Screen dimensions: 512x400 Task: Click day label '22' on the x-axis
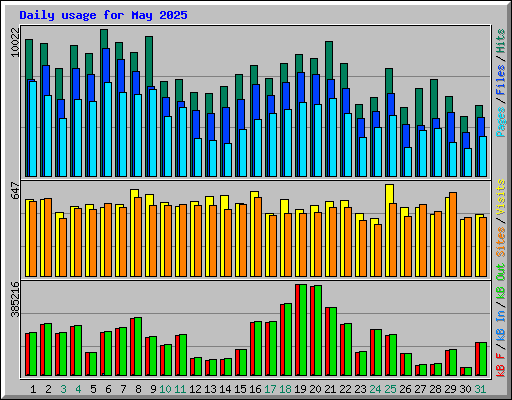(x=345, y=389)
